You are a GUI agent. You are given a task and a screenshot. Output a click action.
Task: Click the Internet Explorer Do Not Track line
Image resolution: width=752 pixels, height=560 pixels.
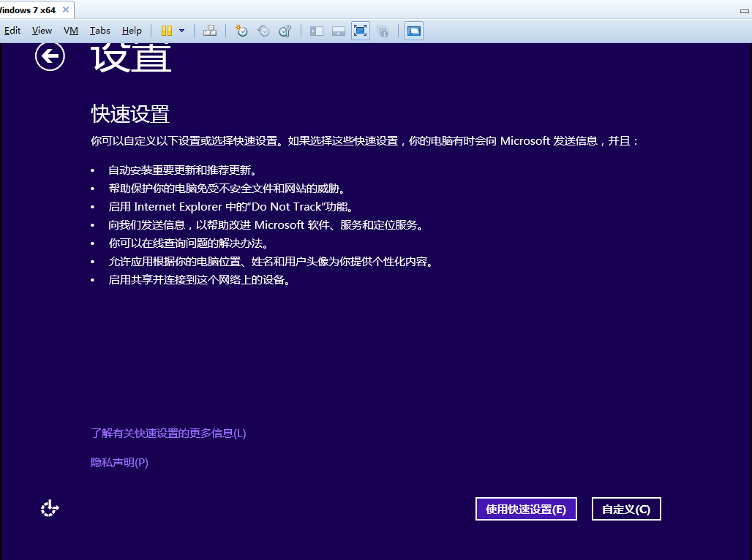pyautogui.click(x=230, y=207)
